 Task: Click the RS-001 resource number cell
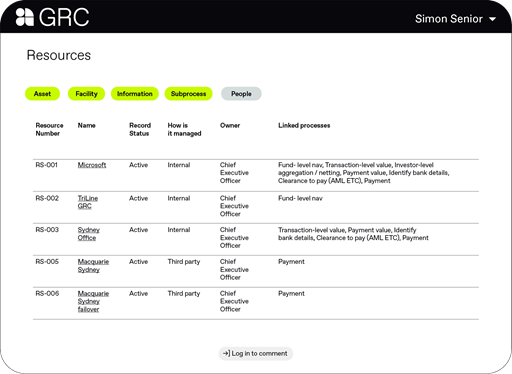click(x=47, y=165)
